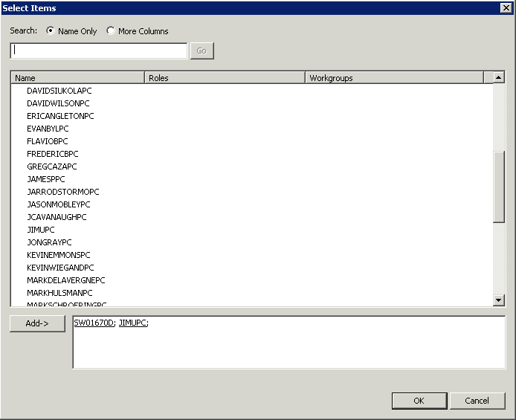Select FREDERICBPC in the list
The height and width of the screenshot is (420, 516).
pyautogui.click(x=53, y=154)
